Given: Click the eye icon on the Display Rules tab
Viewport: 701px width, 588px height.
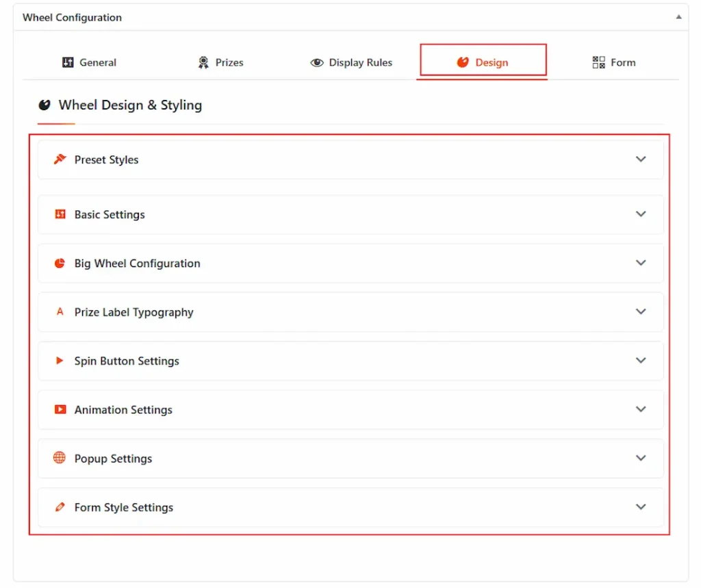Looking at the screenshot, I should (x=317, y=62).
